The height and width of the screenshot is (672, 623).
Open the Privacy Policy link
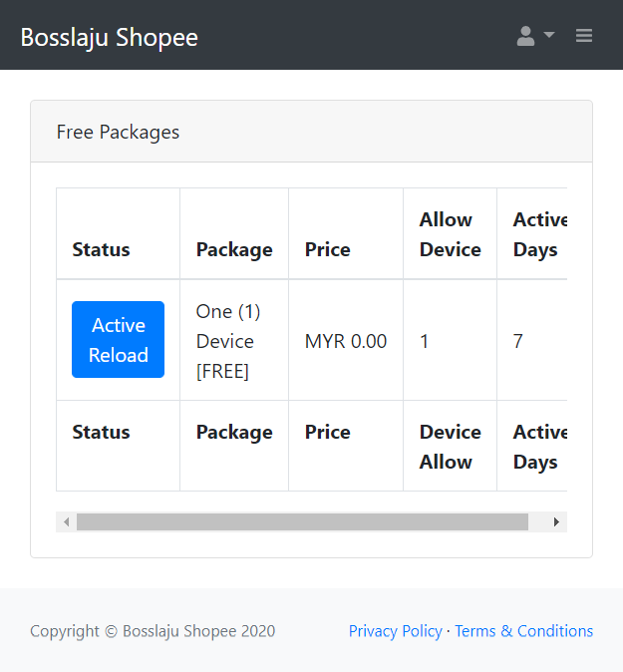(x=396, y=631)
